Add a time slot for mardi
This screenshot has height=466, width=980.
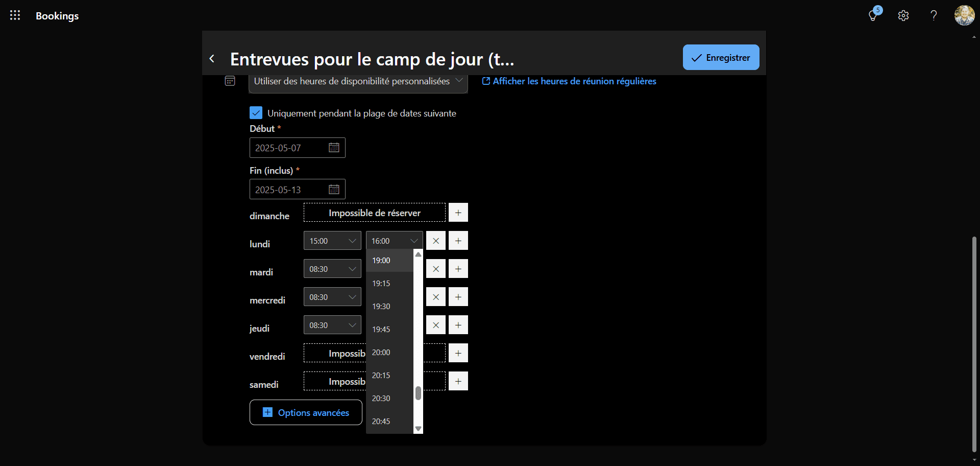[x=458, y=269]
